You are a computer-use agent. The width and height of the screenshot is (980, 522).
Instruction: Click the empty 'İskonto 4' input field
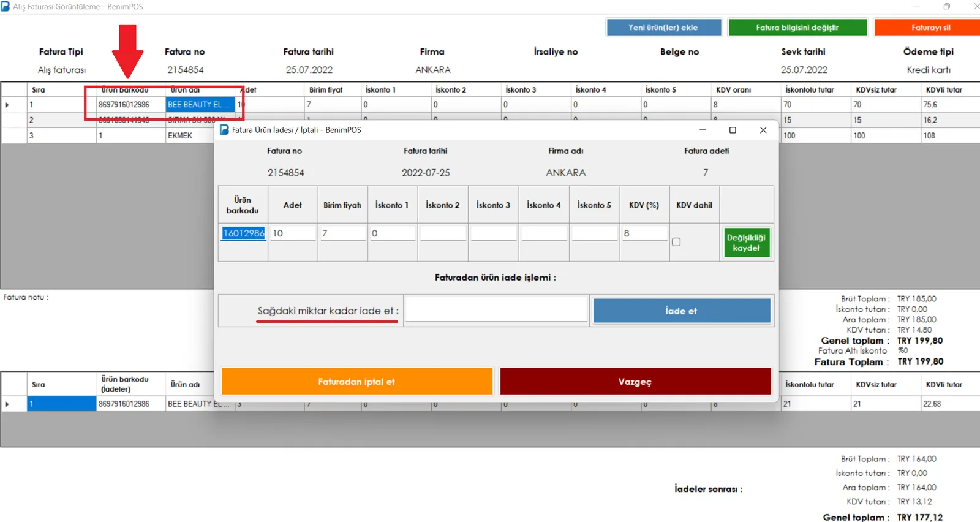tap(544, 233)
